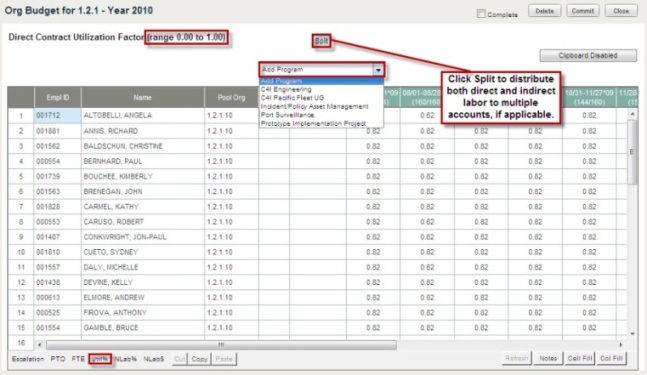This screenshot has width=647, height=375.
Task: Click the Copy button
Action: (199, 359)
